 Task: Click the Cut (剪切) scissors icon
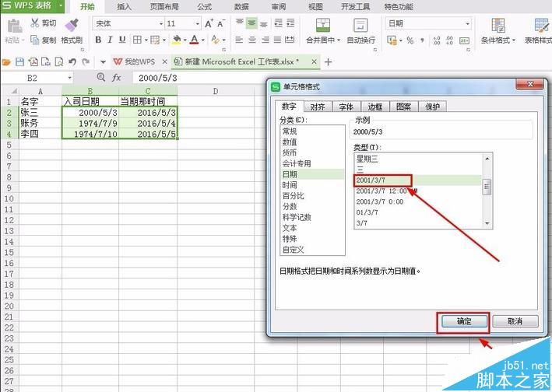point(34,23)
